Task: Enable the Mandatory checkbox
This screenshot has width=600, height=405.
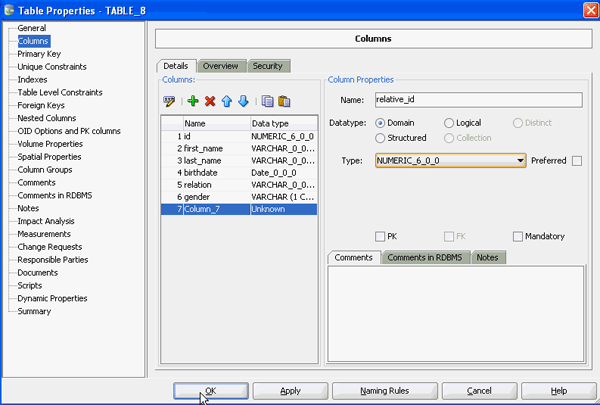Action: pos(518,237)
